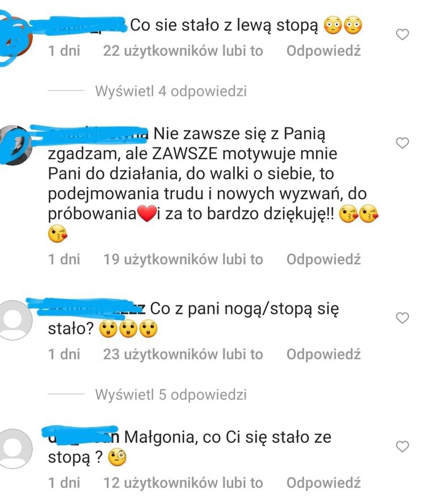
Task: Reply to the 'Małgonia' comment
Action: pos(323,483)
